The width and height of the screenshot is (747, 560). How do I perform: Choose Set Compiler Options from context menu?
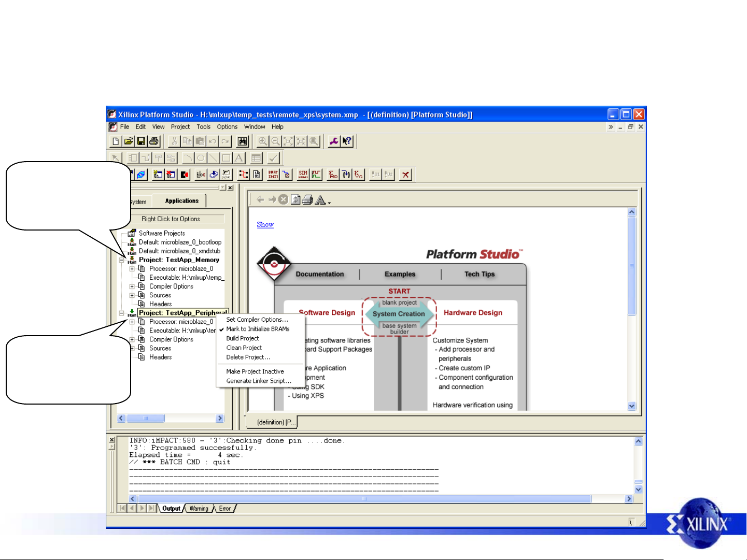pos(258,320)
